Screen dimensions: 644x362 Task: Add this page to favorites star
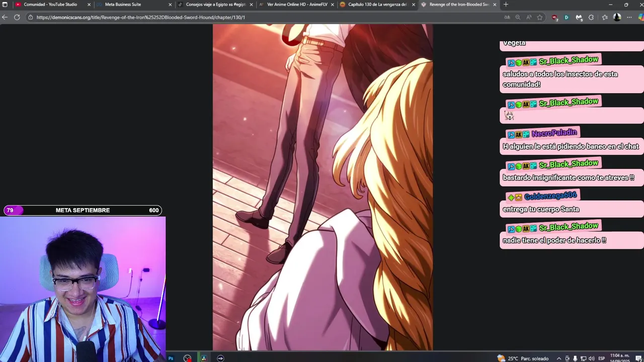pyautogui.click(x=540, y=17)
